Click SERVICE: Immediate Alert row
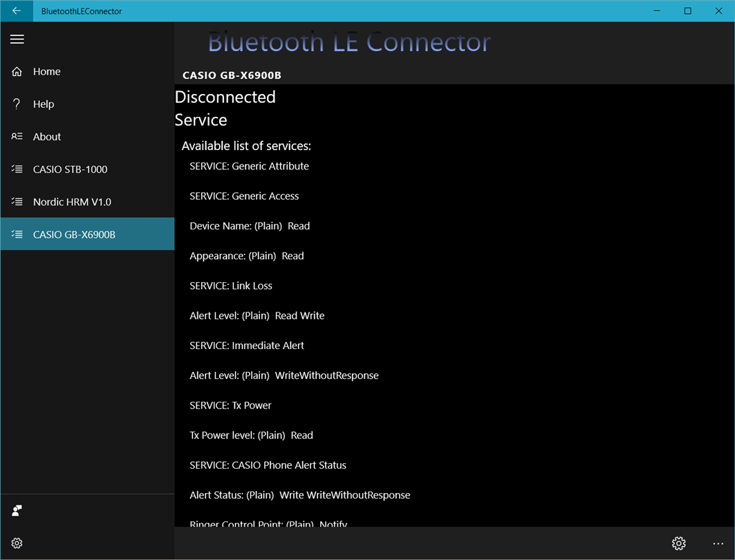The width and height of the screenshot is (735, 560). click(x=247, y=346)
